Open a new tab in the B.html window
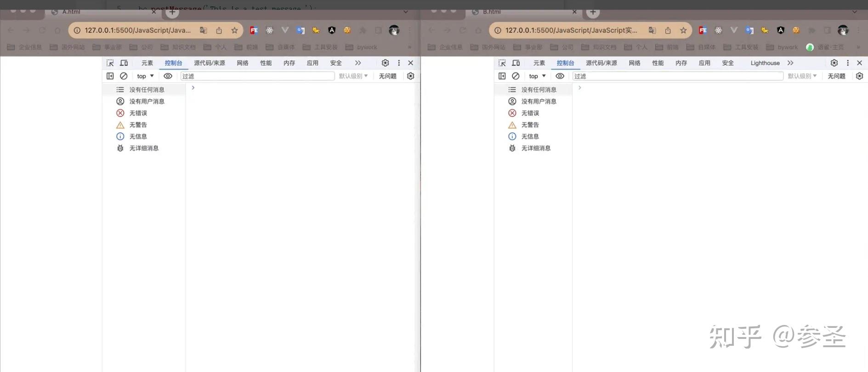The width and height of the screenshot is (868, 372). (x=593, y=12)
